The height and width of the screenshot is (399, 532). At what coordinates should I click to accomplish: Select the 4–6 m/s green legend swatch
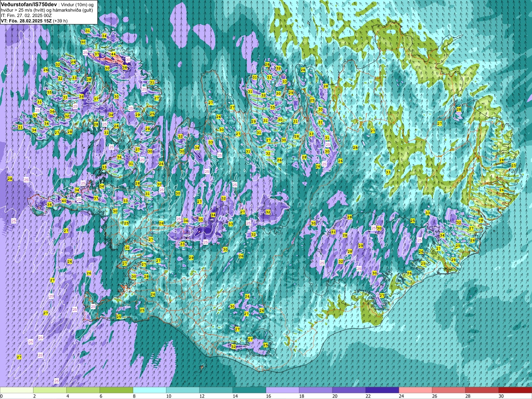coord(83,390)
